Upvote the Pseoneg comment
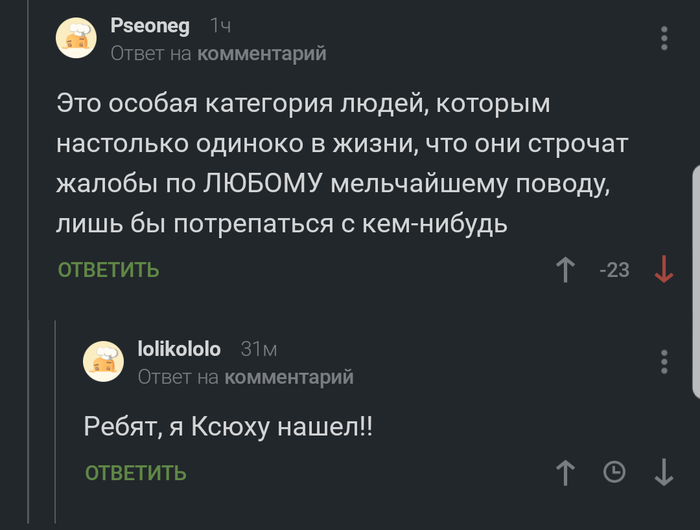This screenshot has height=530, width=700. click(566, 269)
